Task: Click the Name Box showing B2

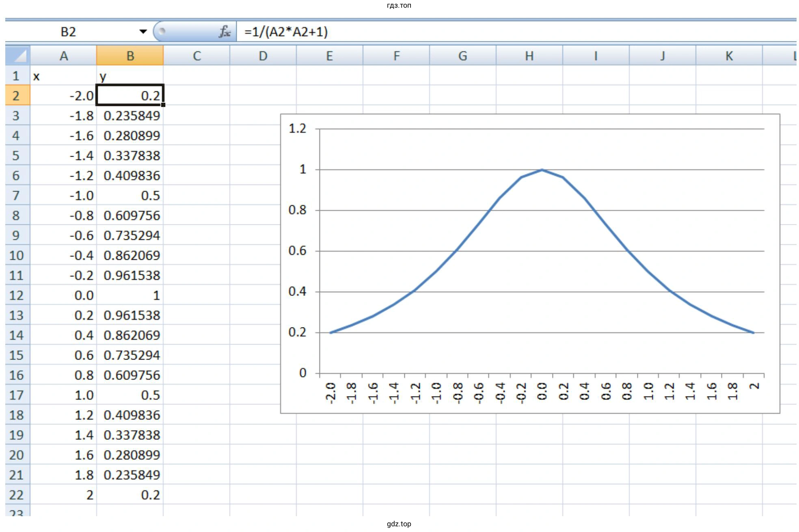Action: click(x=68, y=32)
